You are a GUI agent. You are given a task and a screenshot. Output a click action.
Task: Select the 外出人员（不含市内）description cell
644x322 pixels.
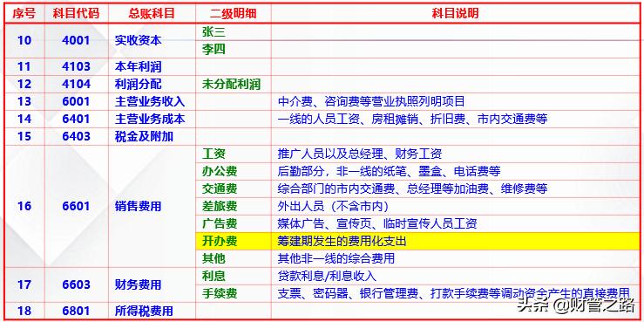[455, 206]
